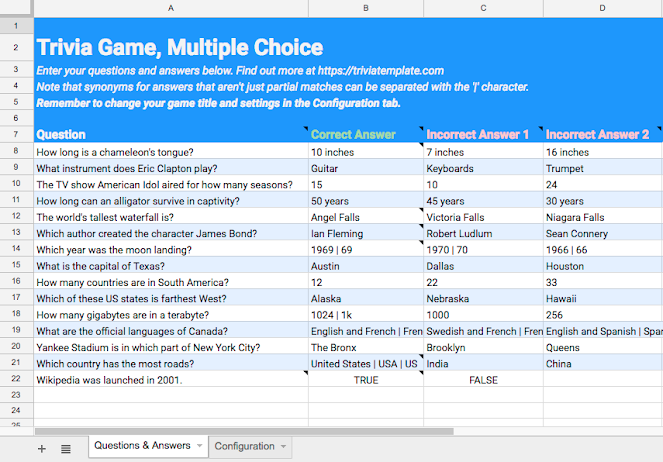Select the Eric Clapton question cell
Image resolution: width=663 pixels, height=462 pixels.
171,168
